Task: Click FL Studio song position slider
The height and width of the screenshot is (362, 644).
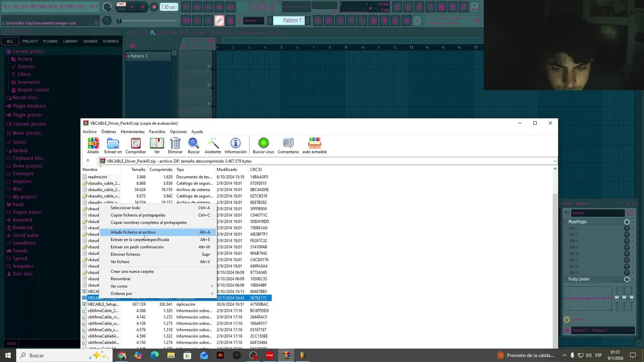Action: coord(147,21)
